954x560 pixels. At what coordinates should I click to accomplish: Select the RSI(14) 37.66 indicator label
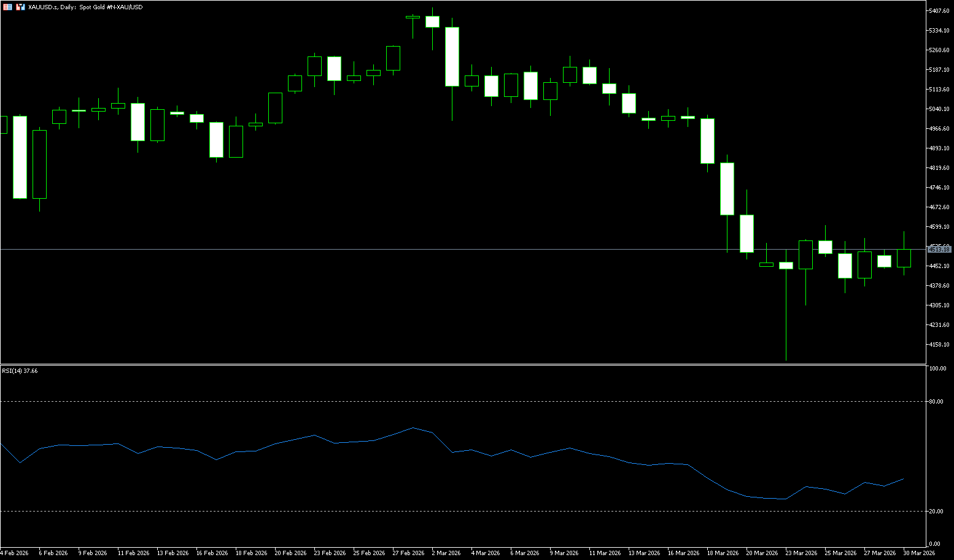pyautogui.click(x=20, y=371)
